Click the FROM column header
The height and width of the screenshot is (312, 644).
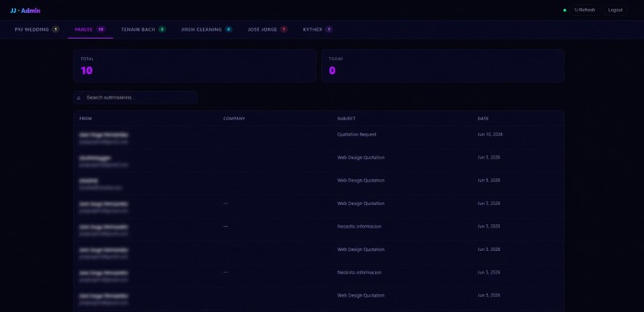click(x=85, y=119)
